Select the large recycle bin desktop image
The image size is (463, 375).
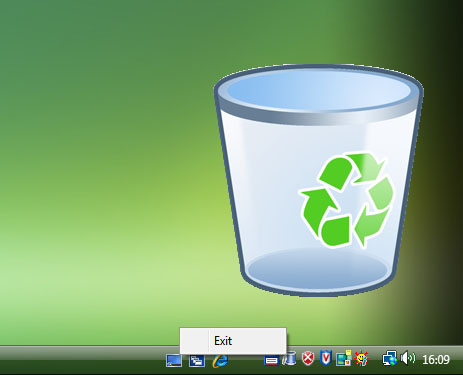(318, 180)
